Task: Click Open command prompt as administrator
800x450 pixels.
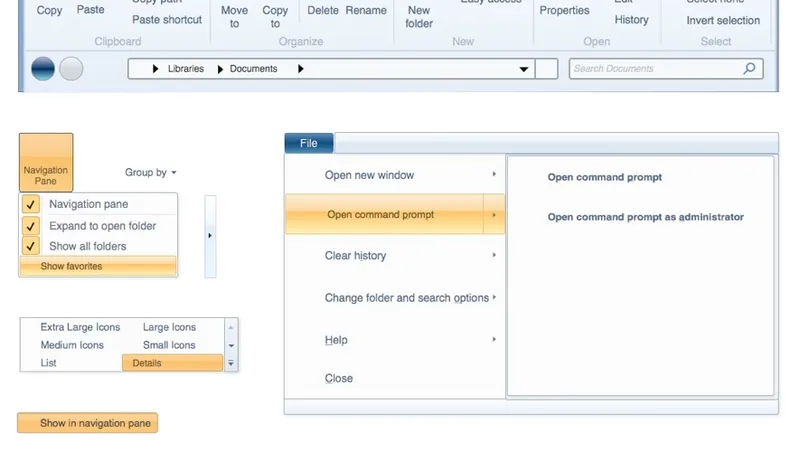Action: [x=645, y=217]
